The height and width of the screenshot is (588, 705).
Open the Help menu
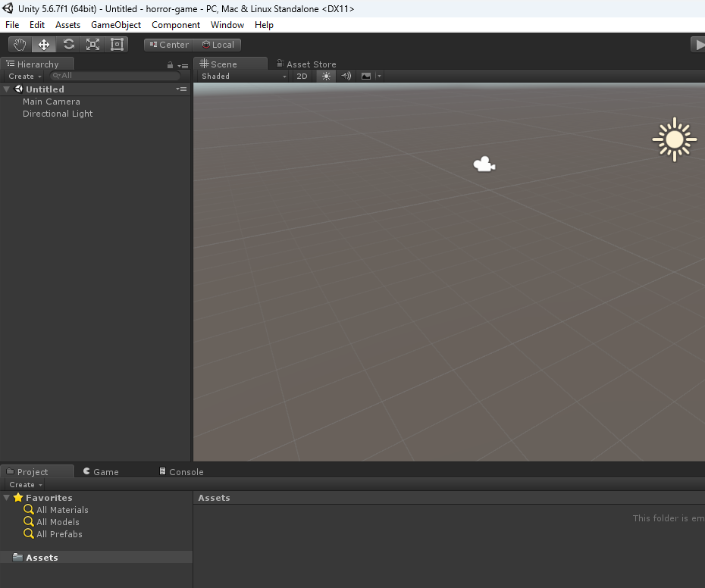(x=264, y=25)
